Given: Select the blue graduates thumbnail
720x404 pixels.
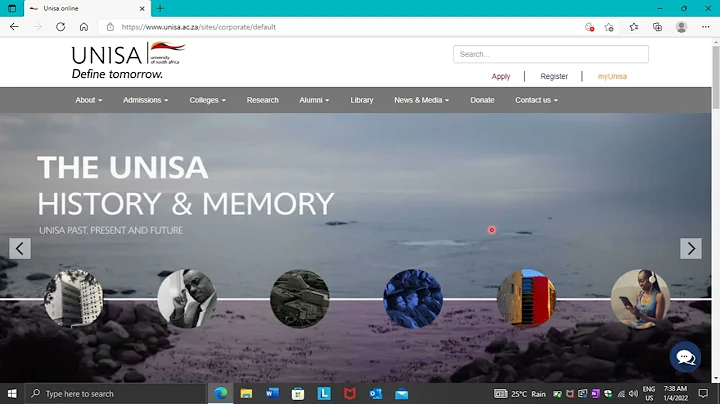Looking at the screenshot, I should 413,299.
